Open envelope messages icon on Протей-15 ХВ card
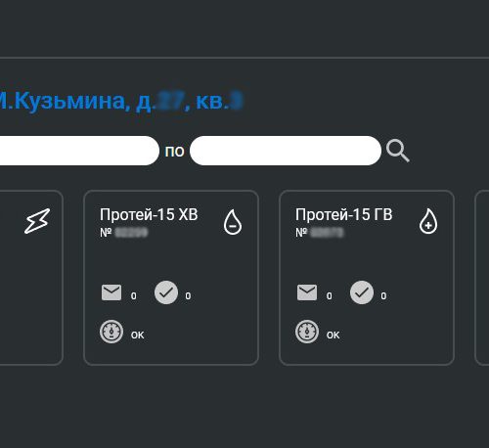The image size is (489, 448). [111, 292]
